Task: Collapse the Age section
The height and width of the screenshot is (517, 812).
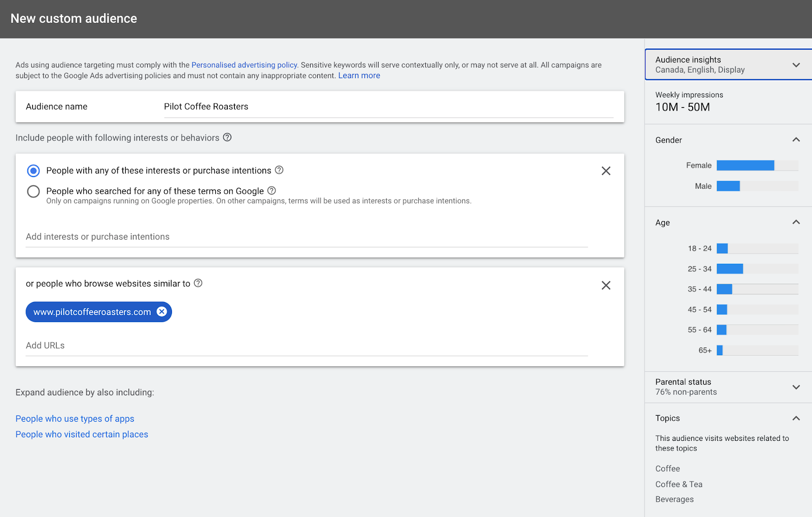Action: pos(796,222)
